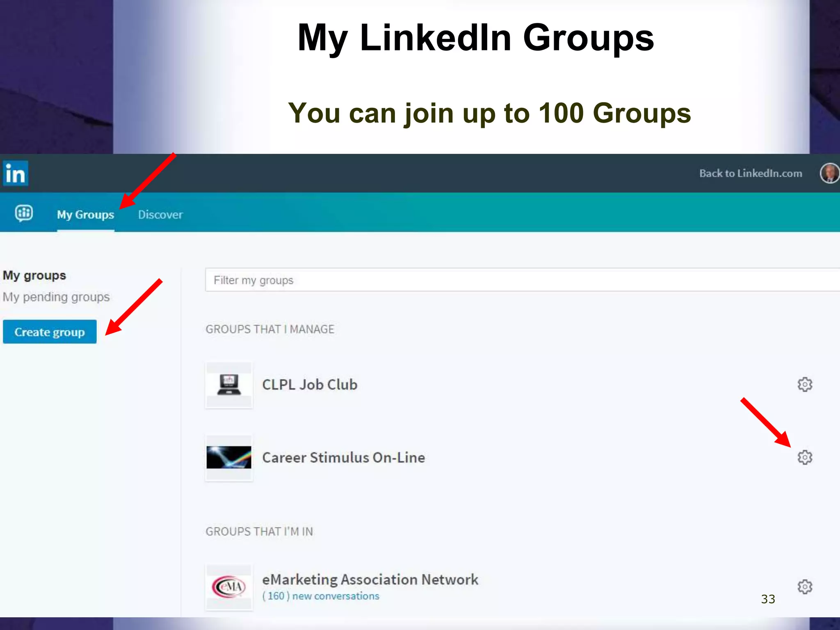Click the Create group button

tap(50, 331)
